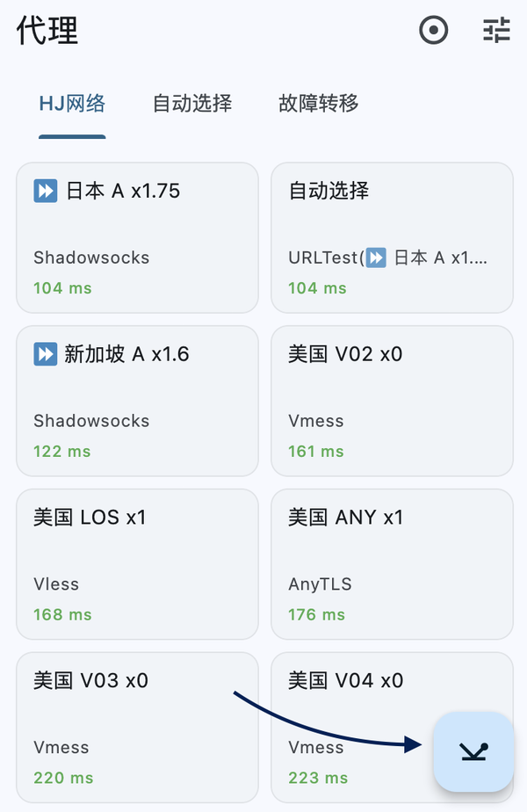Select the 日本 A x1.75 proxy
The width and height of the screenshot is (527, 812).
click(x=137, y=236)
